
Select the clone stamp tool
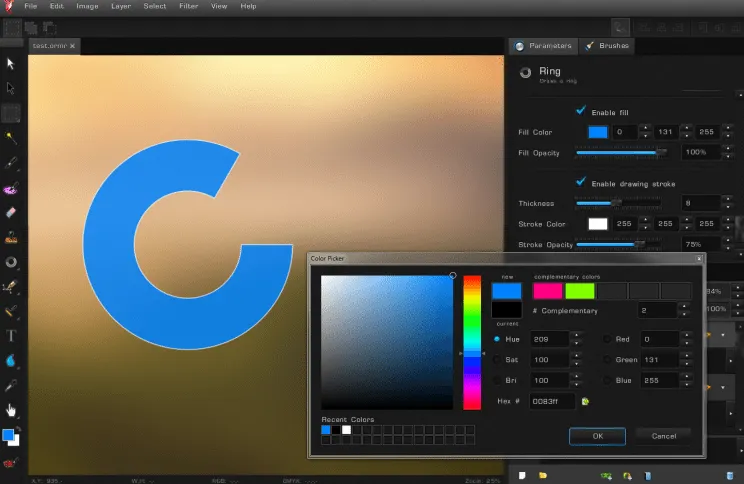(10, 237)
